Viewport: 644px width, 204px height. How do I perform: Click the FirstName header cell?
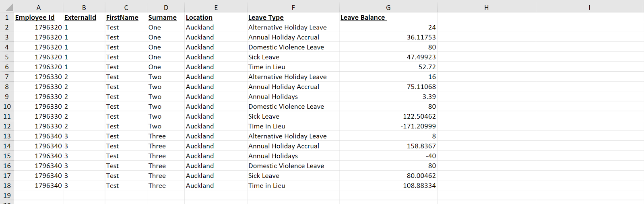pyautogui.click(x=126, y=17)
